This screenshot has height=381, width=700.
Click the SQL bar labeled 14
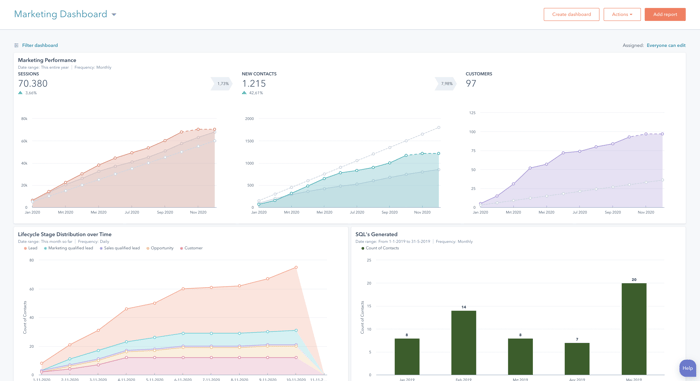tap(463, 343)
